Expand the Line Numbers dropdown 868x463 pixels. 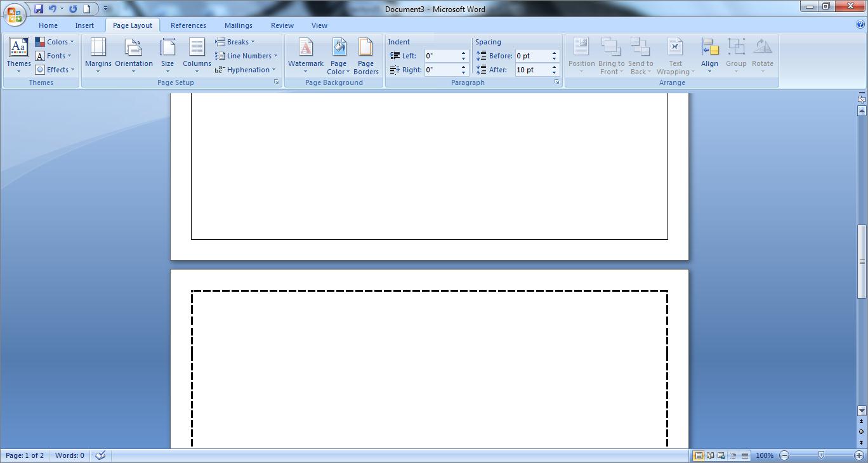[x=246, y=56]
